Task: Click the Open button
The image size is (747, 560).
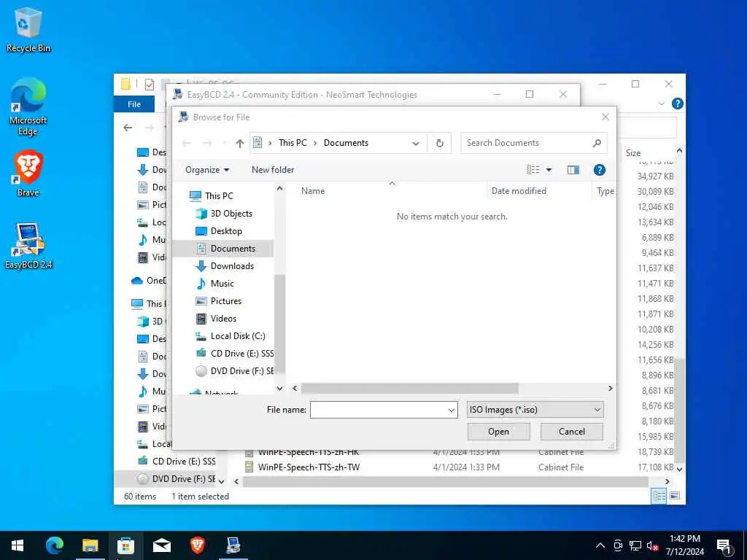Action: pyautogui.click(x=498, y=432)
